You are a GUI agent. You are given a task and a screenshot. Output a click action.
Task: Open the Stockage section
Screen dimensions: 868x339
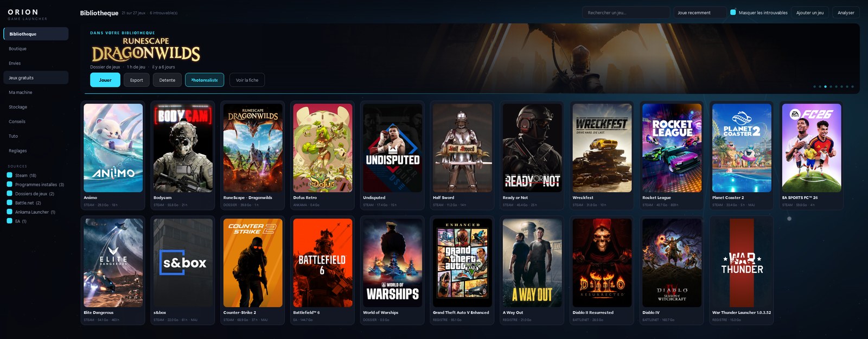36,107
